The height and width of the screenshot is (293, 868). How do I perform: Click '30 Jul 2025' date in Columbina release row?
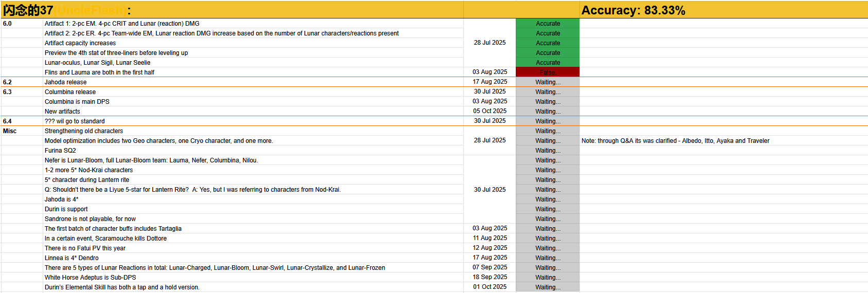[490, 91]
